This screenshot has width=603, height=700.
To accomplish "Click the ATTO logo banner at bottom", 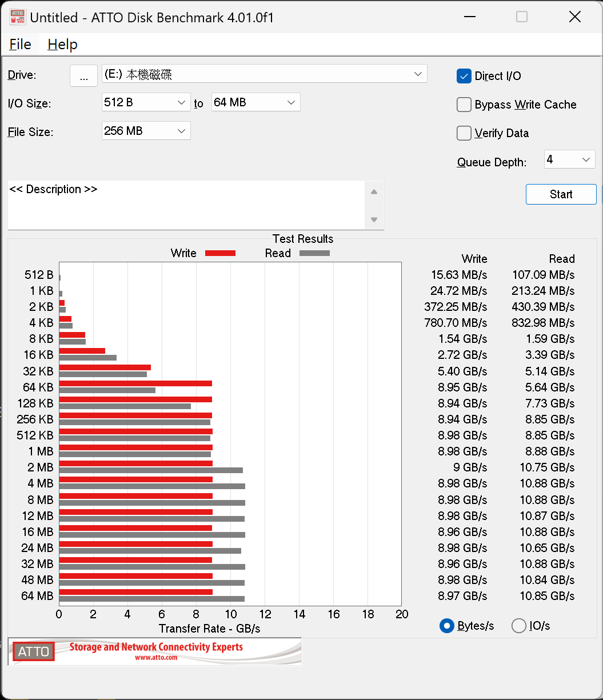I will pos(153,651).
